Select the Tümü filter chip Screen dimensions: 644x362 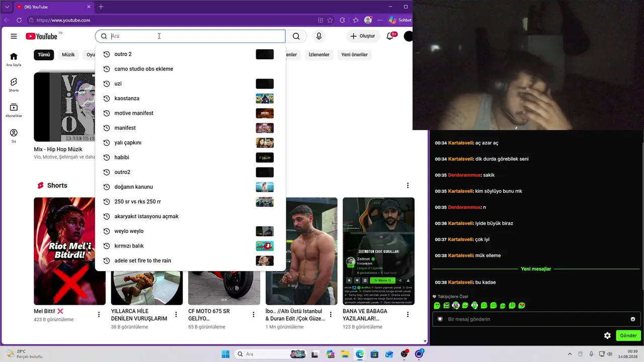pyautogui.click(x=44, y=55)
